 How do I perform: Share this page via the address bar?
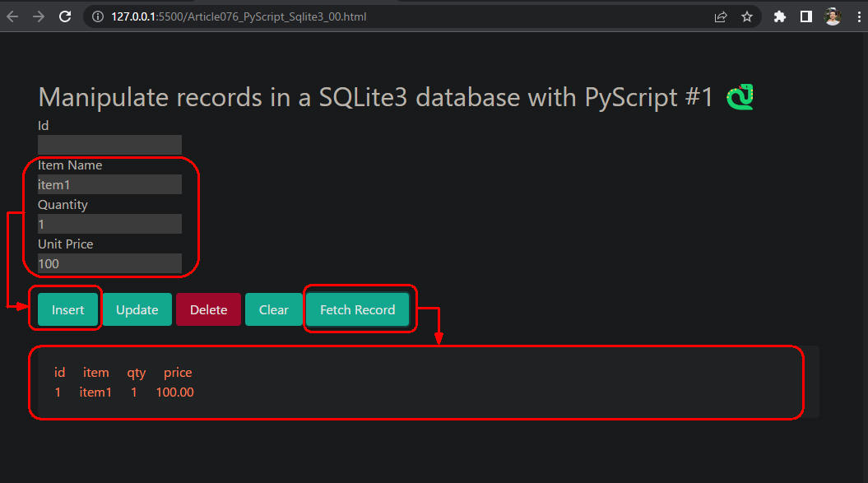(720, 17)
